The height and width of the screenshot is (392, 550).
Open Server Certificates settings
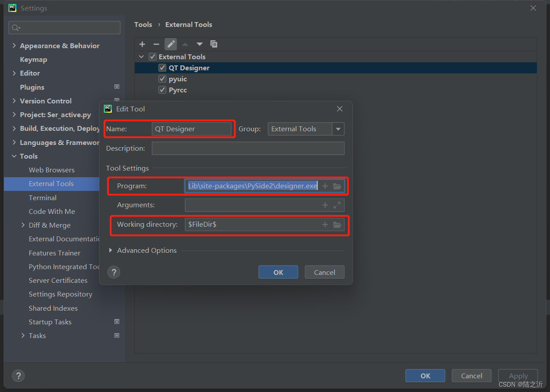(x=58, y=280)
